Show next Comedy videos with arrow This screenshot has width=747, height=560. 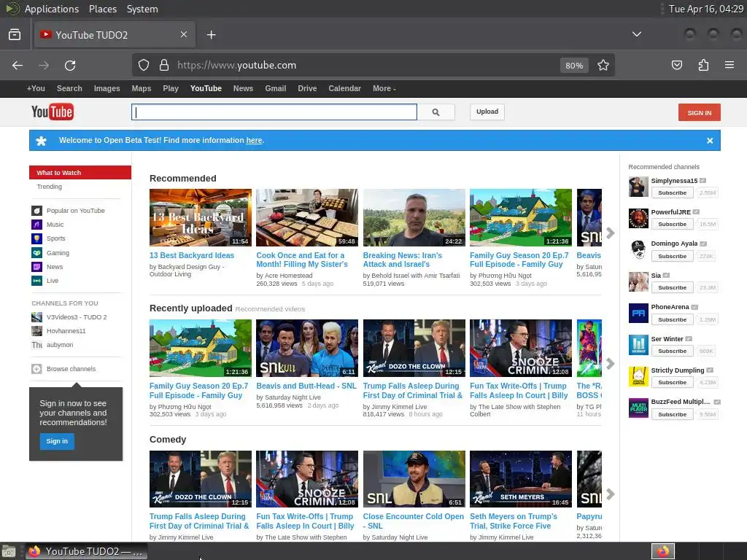[x=611, y=494]
